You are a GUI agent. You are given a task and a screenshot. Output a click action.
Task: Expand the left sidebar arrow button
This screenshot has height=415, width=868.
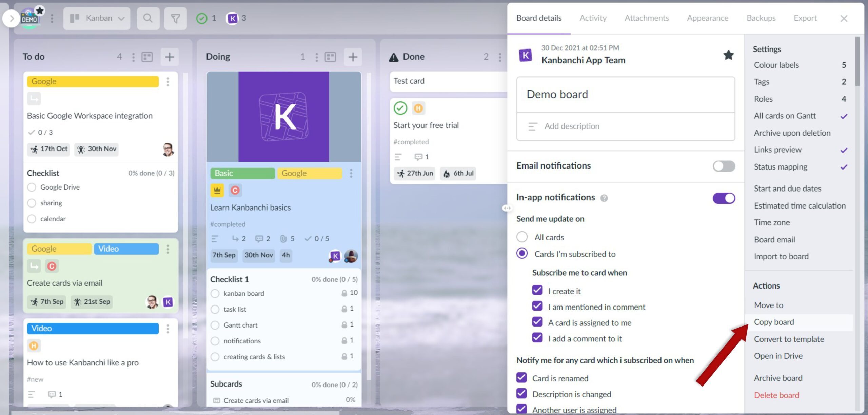click(12, 18)
